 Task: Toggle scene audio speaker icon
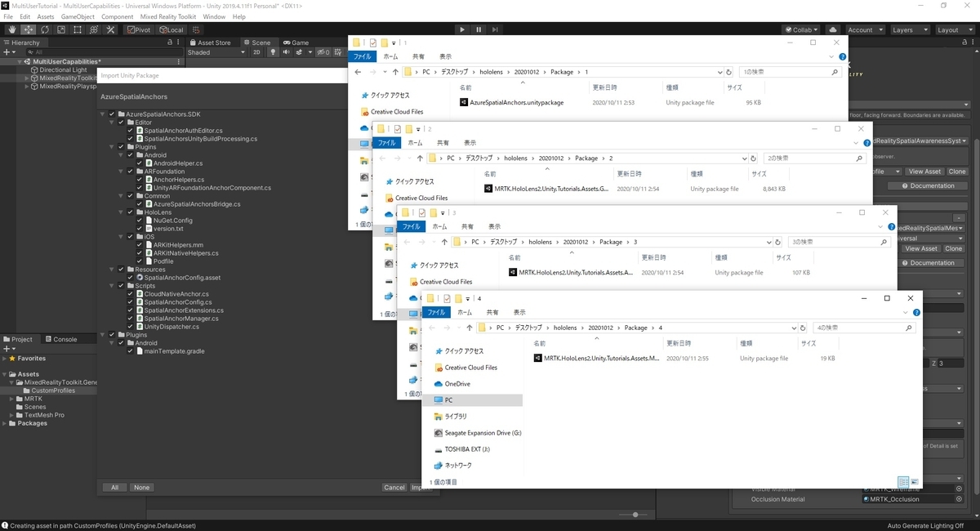coord(285,52)
